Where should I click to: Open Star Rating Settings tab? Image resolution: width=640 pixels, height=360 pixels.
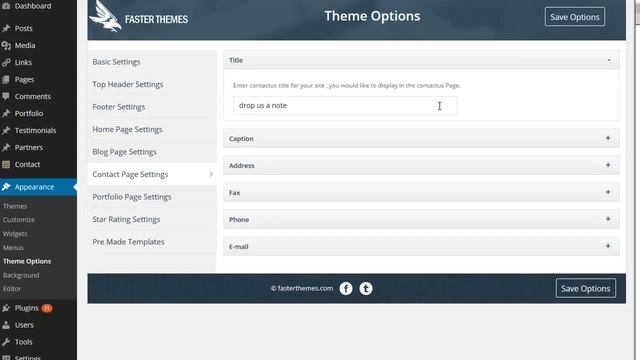pos(152,219)
